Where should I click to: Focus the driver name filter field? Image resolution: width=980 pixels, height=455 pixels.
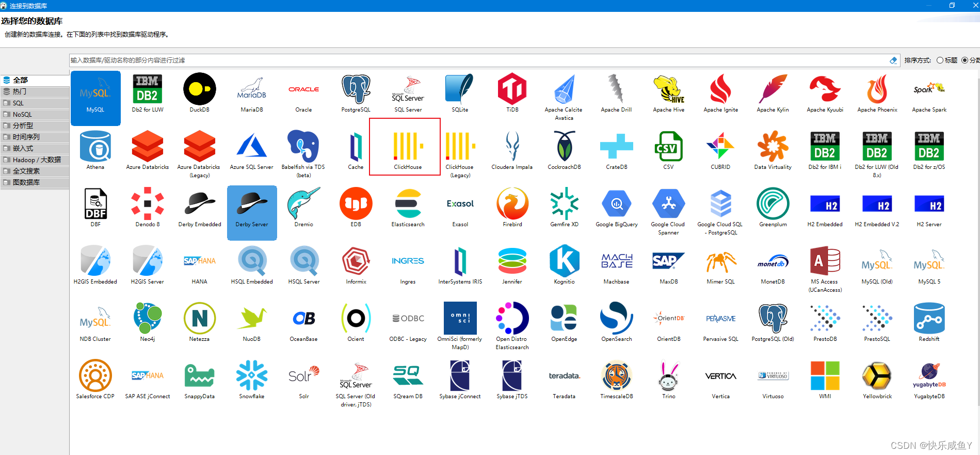click(479, 60)
